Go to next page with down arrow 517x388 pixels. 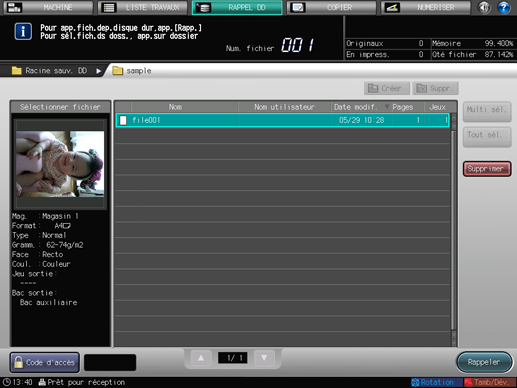264,358
